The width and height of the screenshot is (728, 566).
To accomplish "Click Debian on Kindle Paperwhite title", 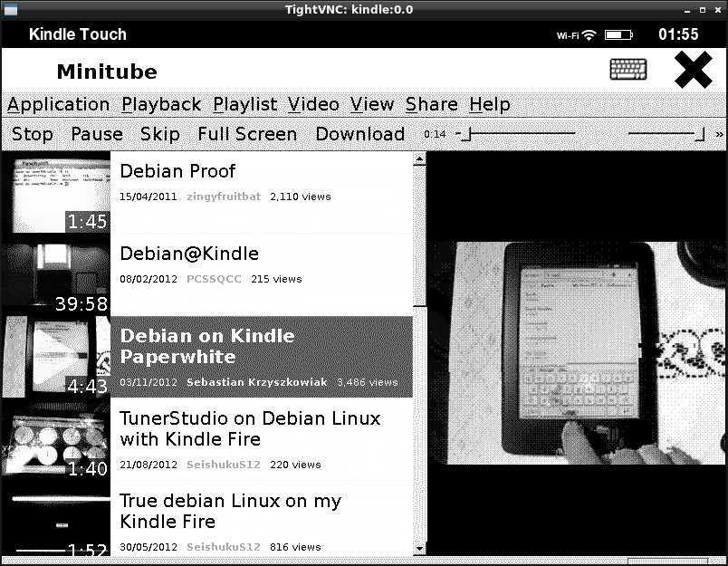I will (x=207, y=346).
